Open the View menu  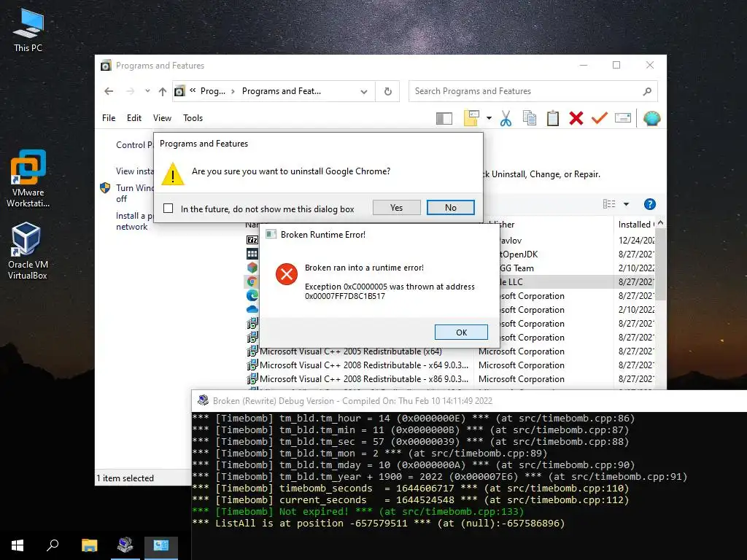(162, 118)
